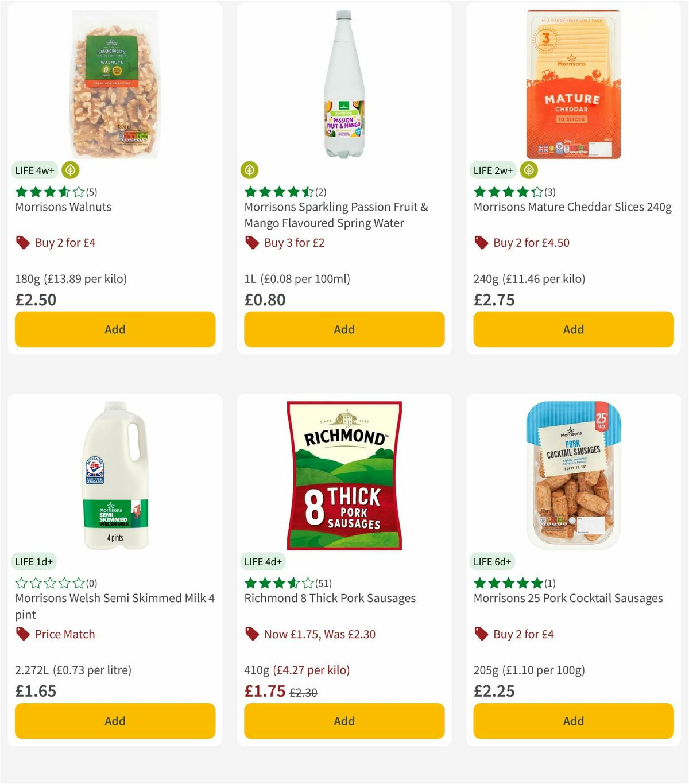
Task: Add Morrisons Mature Cheddar Slices to basket
Action: tap(572, 329)
